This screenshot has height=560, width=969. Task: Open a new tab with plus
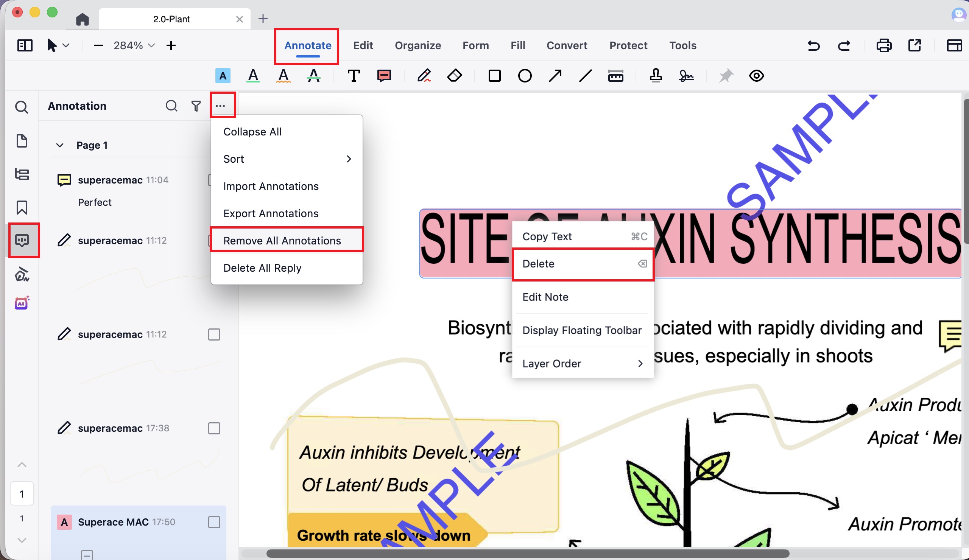263,19
